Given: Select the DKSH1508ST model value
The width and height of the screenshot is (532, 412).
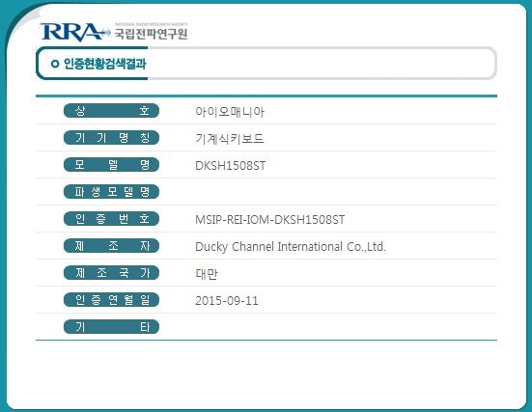Looking at the screenshot, I should pos(231,166).
